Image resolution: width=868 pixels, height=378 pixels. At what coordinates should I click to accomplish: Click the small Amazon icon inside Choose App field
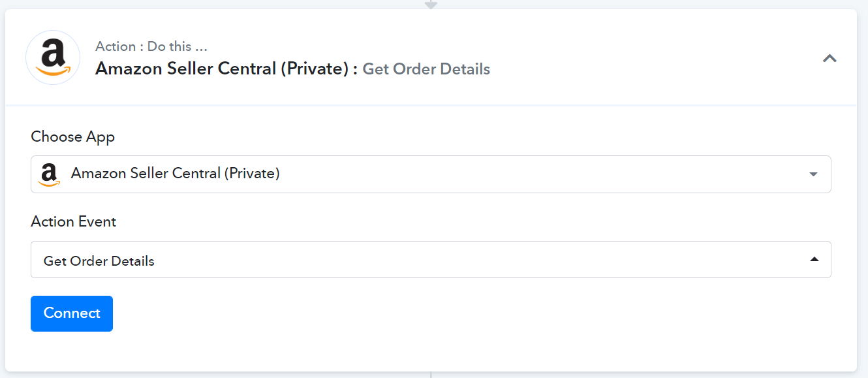(49, 174)
